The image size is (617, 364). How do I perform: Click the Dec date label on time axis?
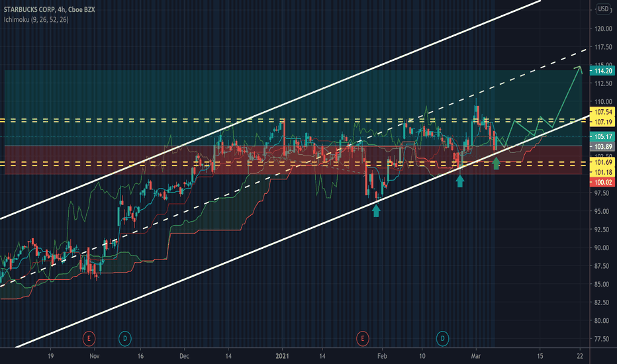[x=184, y=356]
